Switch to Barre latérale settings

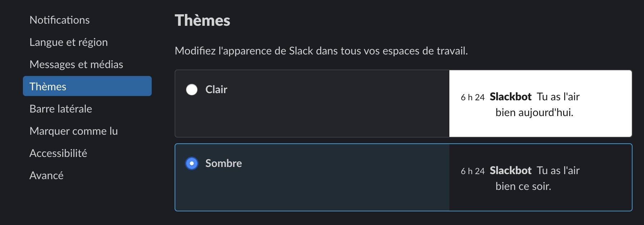[x=61, y=109]
